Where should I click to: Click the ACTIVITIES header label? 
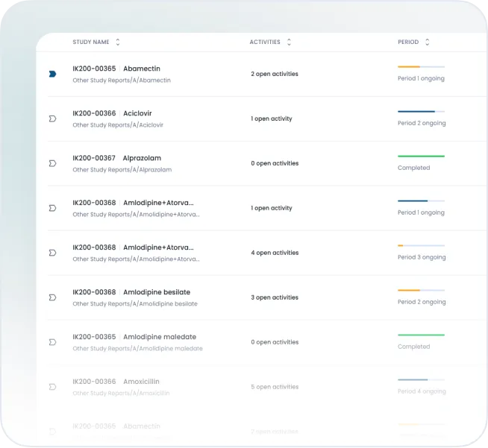tap(265, 42)
